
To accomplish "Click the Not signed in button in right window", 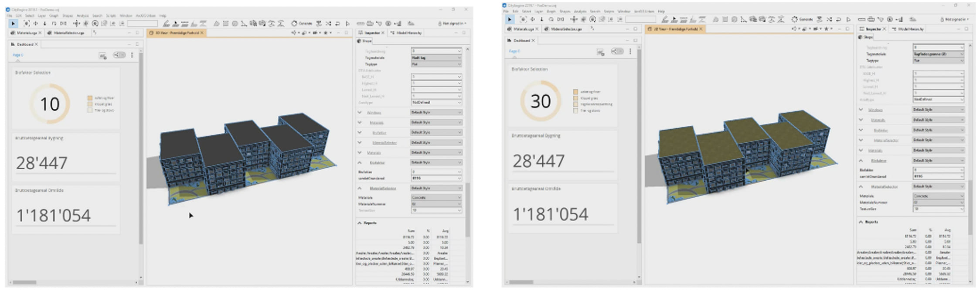I will 955,20.
